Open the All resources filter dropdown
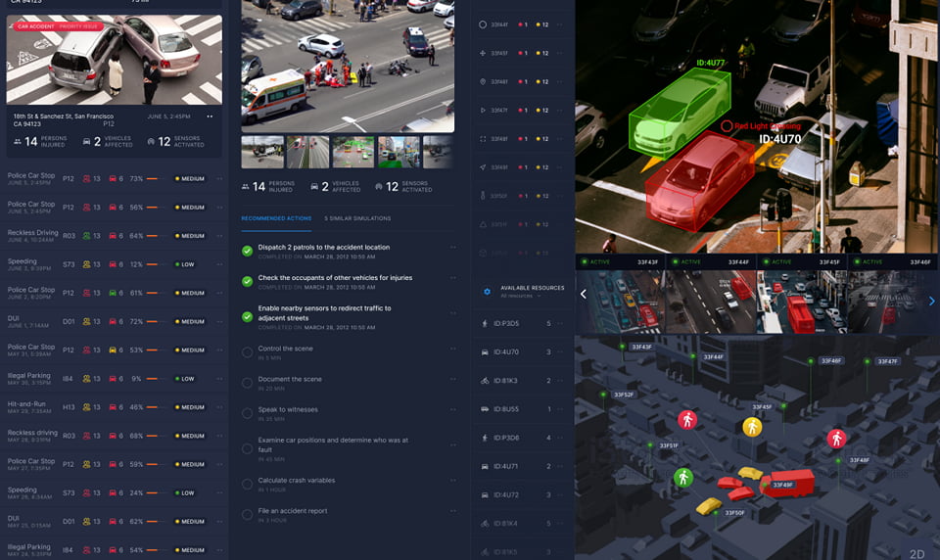 (x=520, y=297)
